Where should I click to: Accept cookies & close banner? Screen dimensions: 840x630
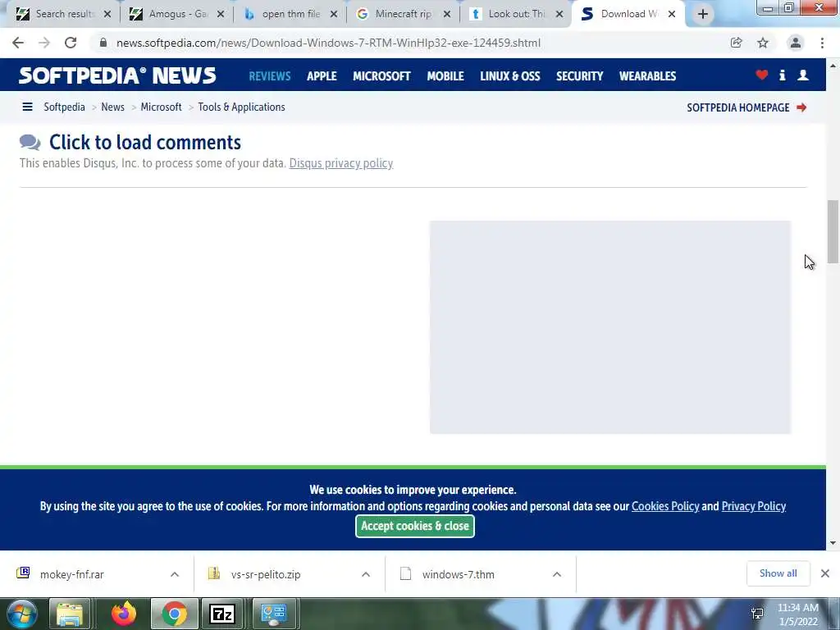click(x=414, y=526)
